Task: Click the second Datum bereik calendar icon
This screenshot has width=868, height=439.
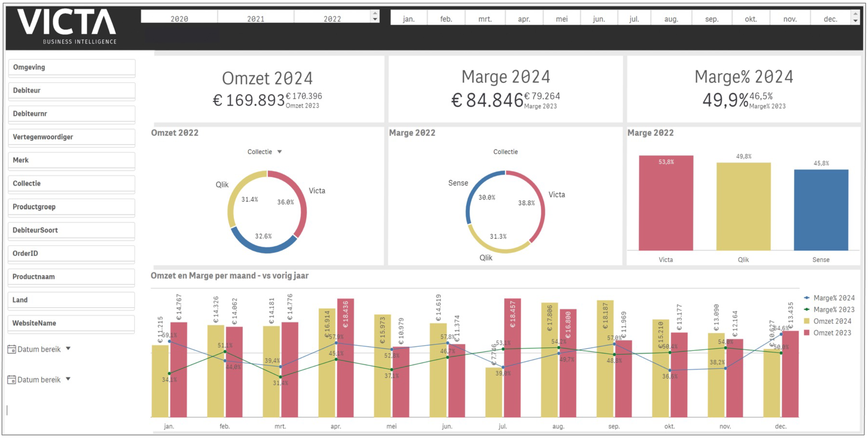Action: pos(12,379)
